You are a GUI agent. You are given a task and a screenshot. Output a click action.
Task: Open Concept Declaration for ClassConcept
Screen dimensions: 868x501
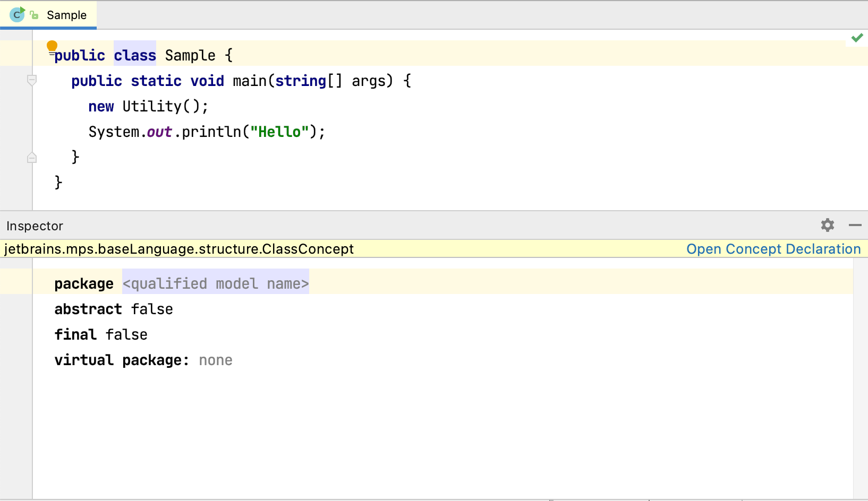coord(773,248)
